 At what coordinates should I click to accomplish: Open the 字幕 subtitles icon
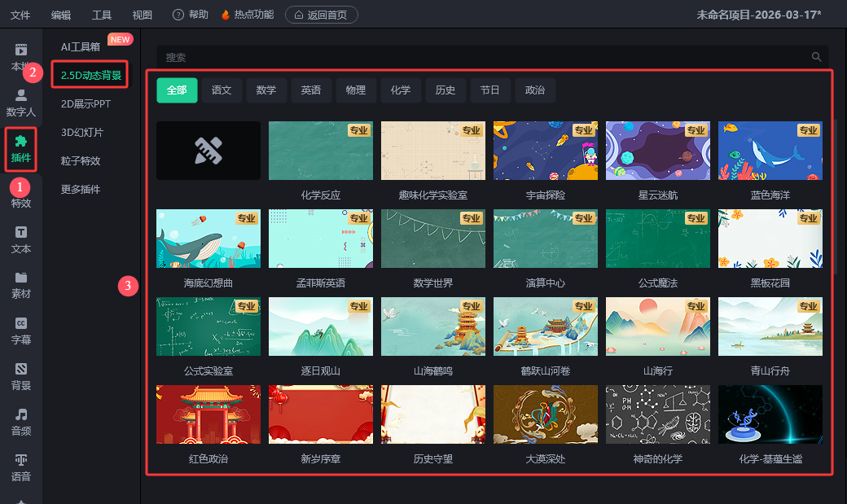(21, 331)
